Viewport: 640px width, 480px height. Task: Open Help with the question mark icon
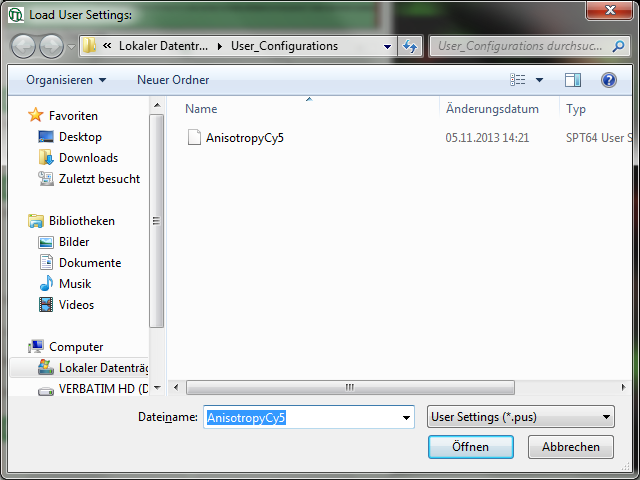click(609, 80)
